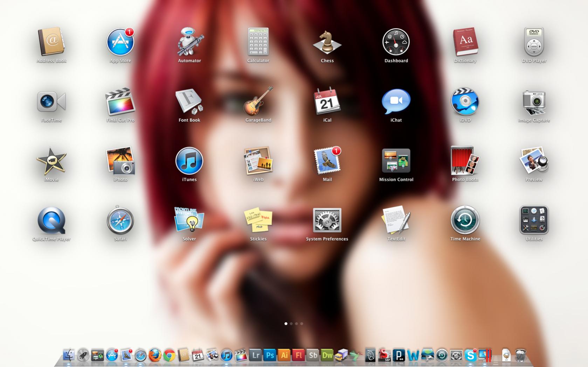Open the Trash in the Dock

521,355
